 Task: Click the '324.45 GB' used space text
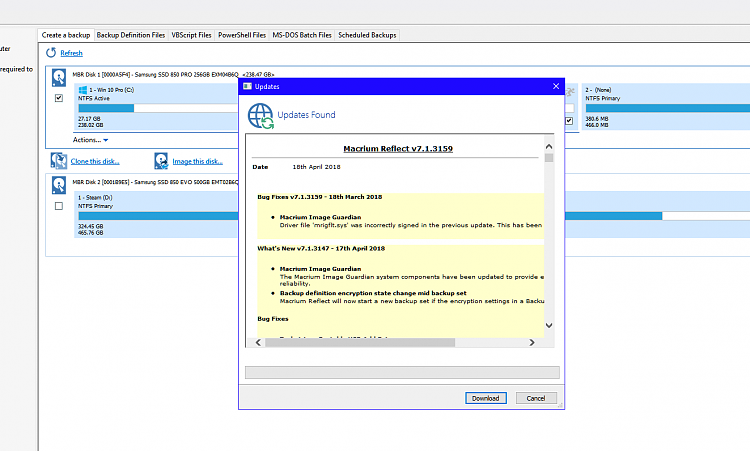coord(91,226)
